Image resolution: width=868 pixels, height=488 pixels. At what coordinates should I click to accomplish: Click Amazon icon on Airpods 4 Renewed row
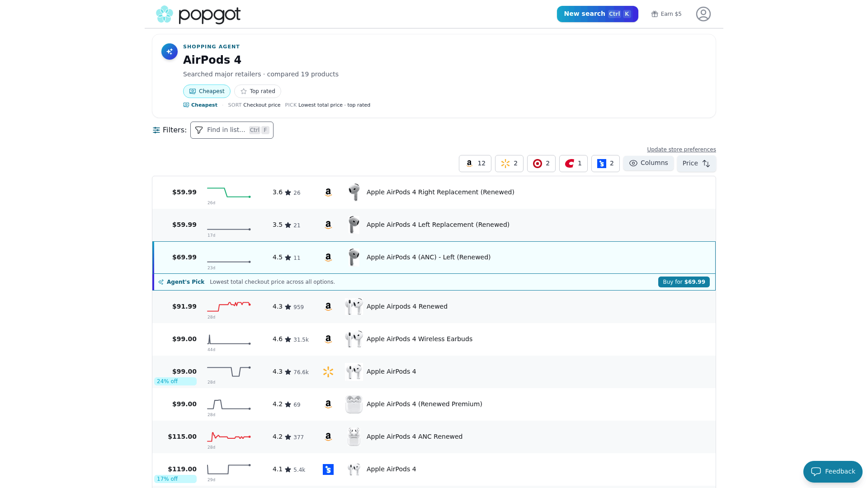(328, 307)
